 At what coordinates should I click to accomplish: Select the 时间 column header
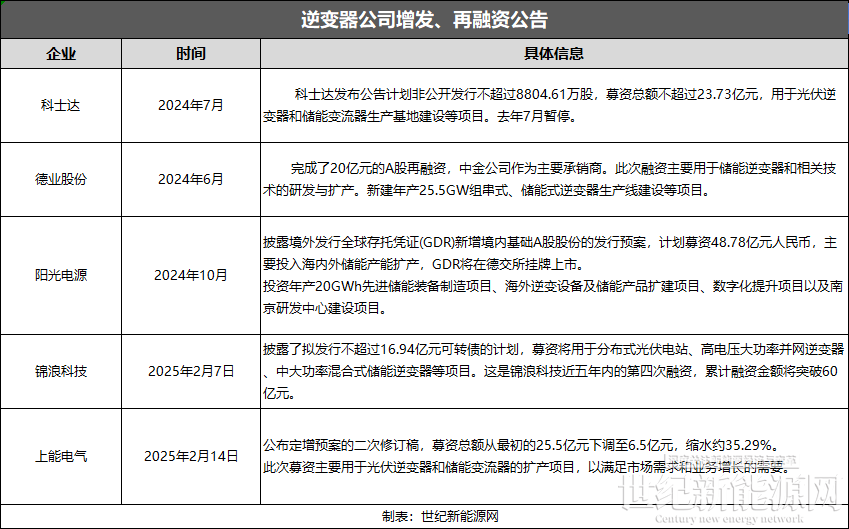tap(191, 54)
